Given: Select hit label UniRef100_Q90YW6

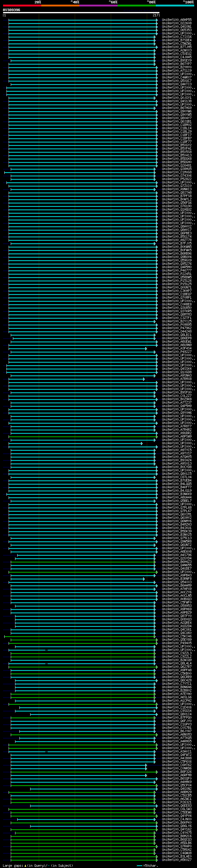Looking at the screenshot, I should (x=177, y=111).
